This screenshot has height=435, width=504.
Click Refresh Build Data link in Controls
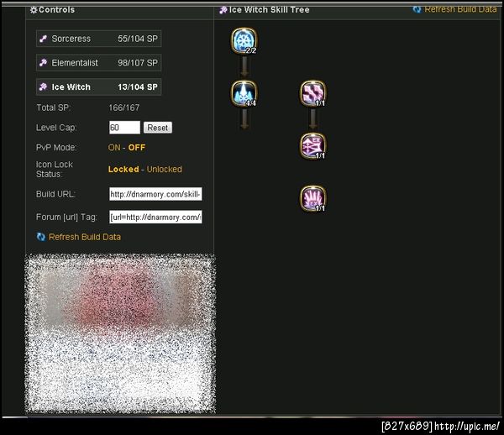85,237
